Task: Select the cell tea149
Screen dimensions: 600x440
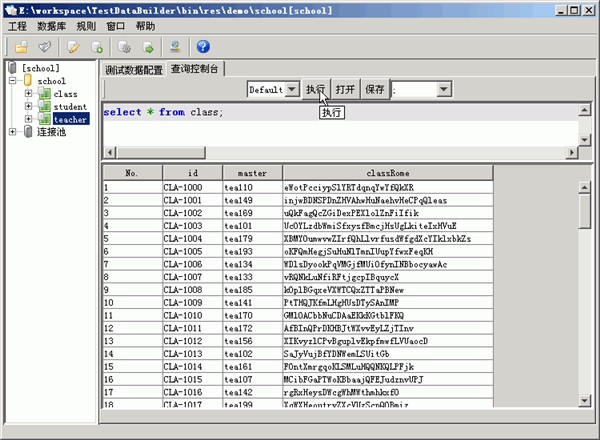Action: (253, 200)
